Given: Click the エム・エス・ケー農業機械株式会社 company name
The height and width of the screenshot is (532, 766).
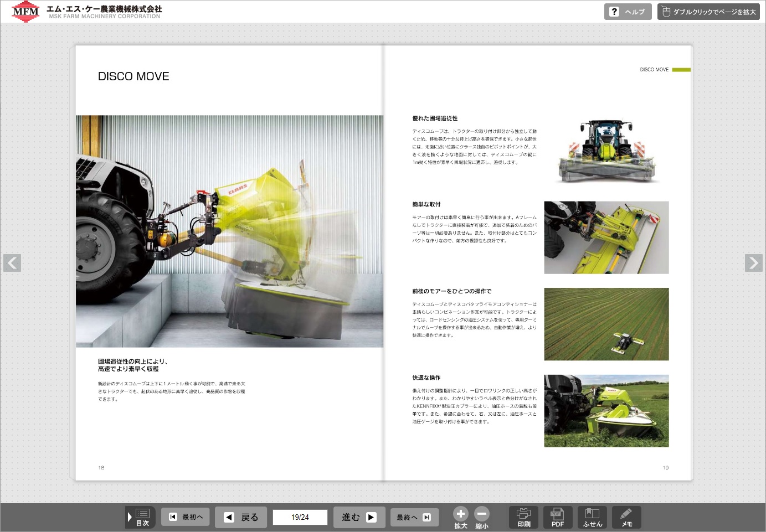Looking at the screenshot, I should click(x=104, y=9).
